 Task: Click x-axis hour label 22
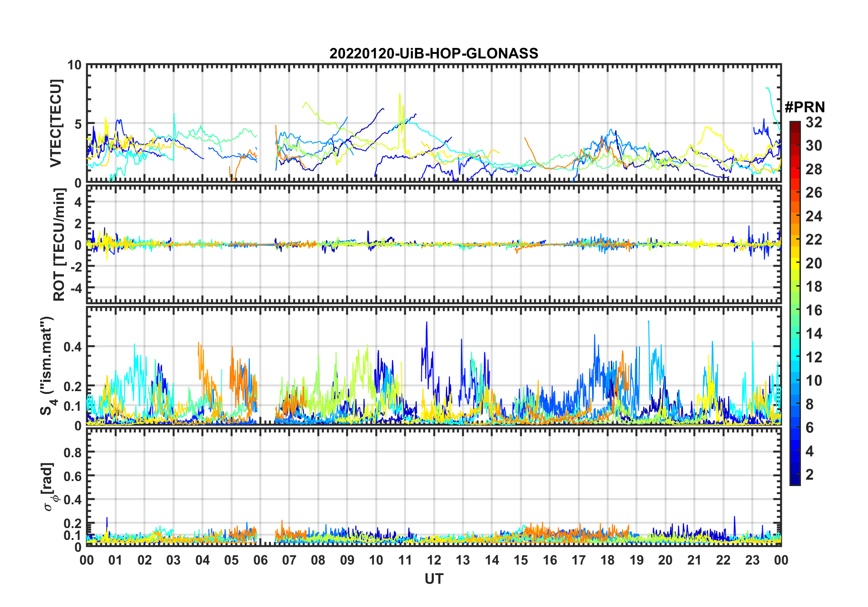tap(723, 560)
